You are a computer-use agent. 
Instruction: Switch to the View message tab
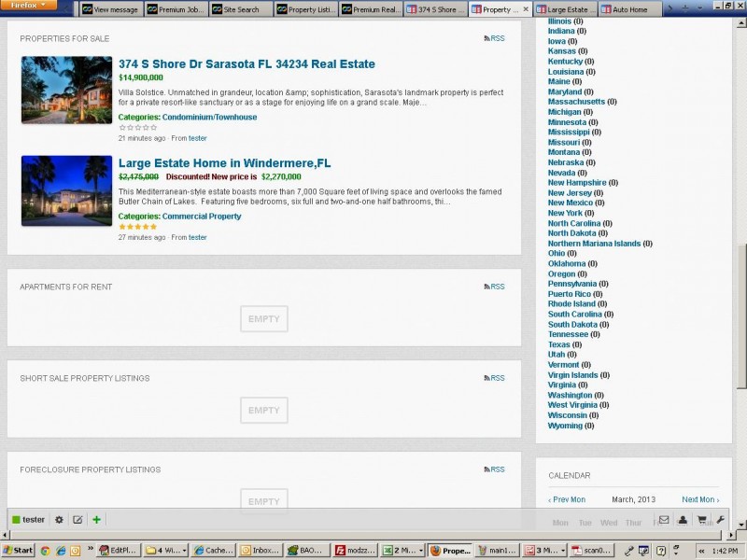(110, 9)
